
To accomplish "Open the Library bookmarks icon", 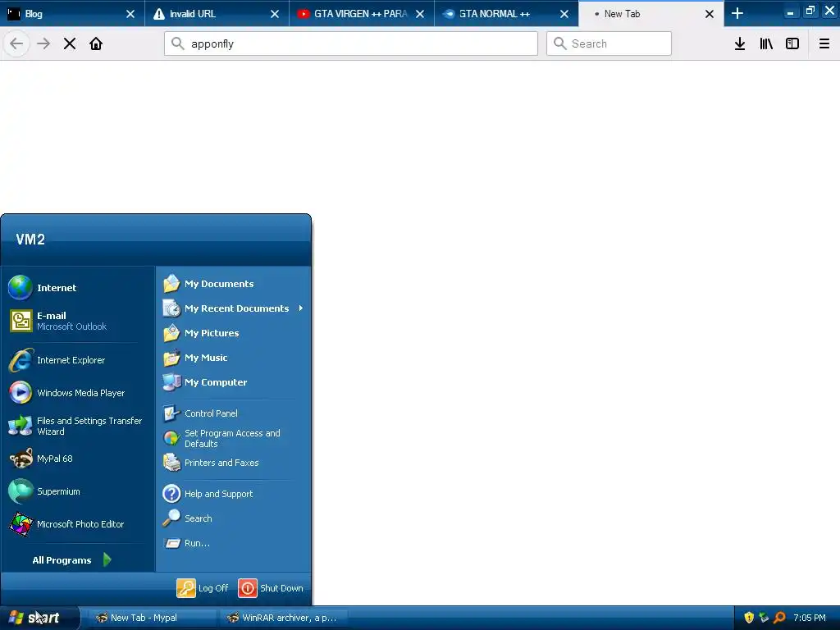I will 766,43.
